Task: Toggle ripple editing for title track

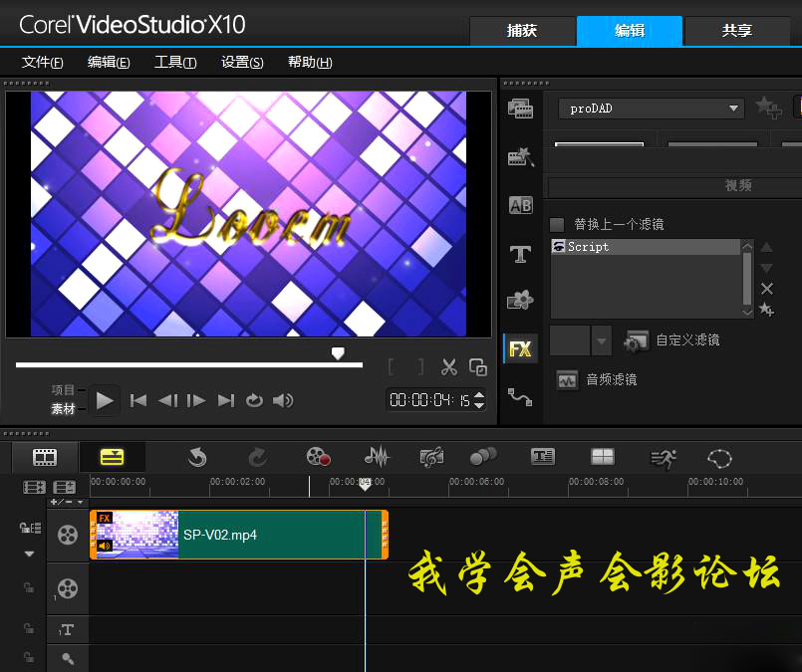Action: (x=29, y=628)
